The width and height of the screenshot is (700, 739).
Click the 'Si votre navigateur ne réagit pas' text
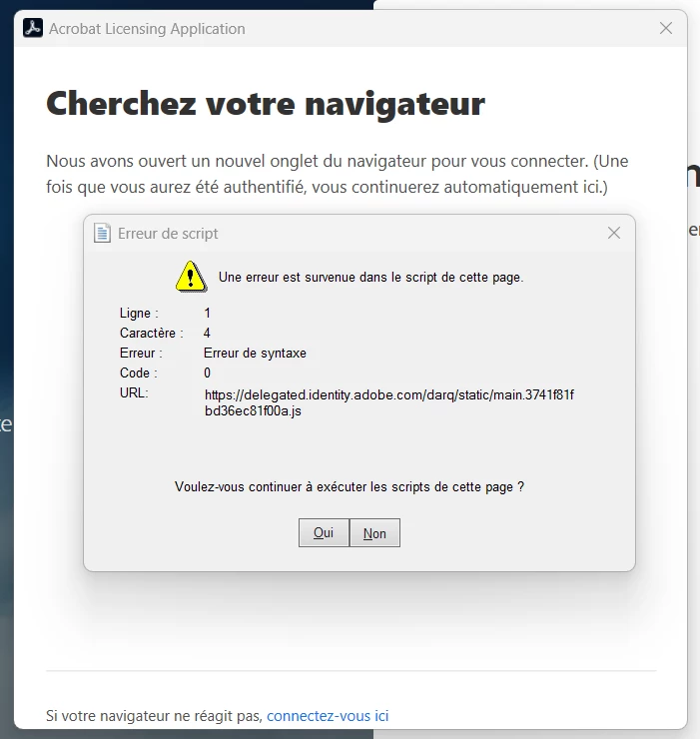[x=154, y=715]
